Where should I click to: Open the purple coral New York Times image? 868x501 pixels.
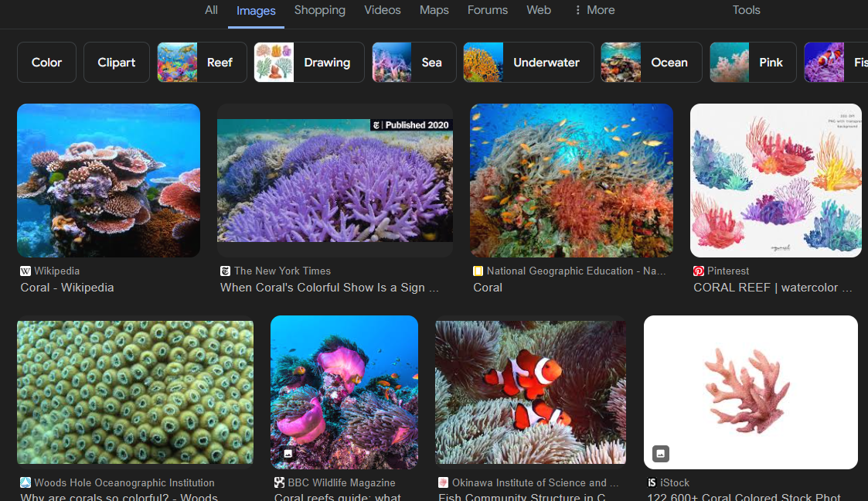point(335,180)
